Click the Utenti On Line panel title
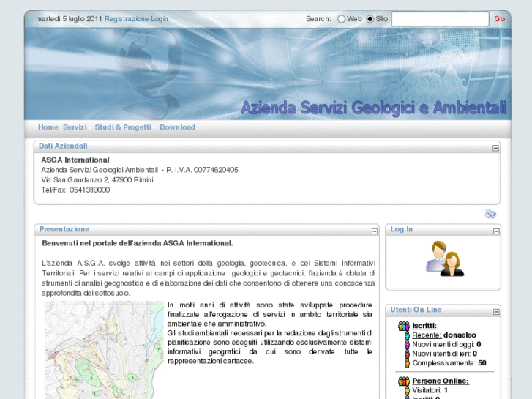 416,310
